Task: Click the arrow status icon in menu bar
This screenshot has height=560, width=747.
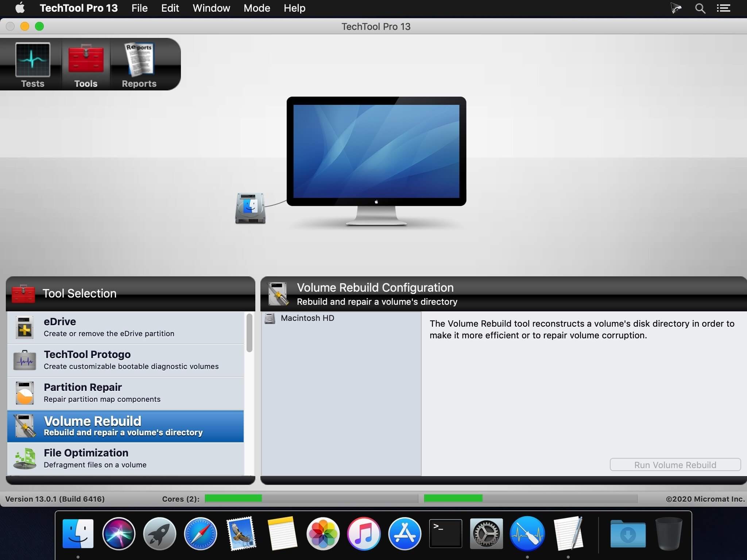Action: [x=676, y=8]
